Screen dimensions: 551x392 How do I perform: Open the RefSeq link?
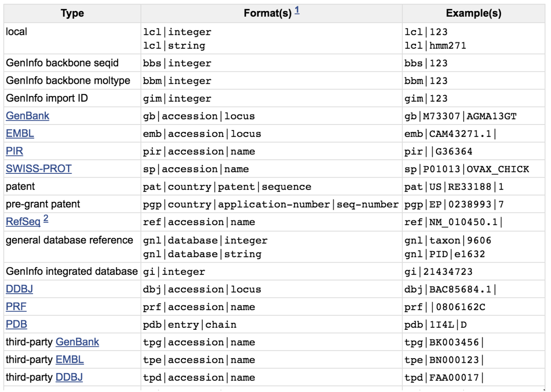pyautogui.click(x=23, y=222)
